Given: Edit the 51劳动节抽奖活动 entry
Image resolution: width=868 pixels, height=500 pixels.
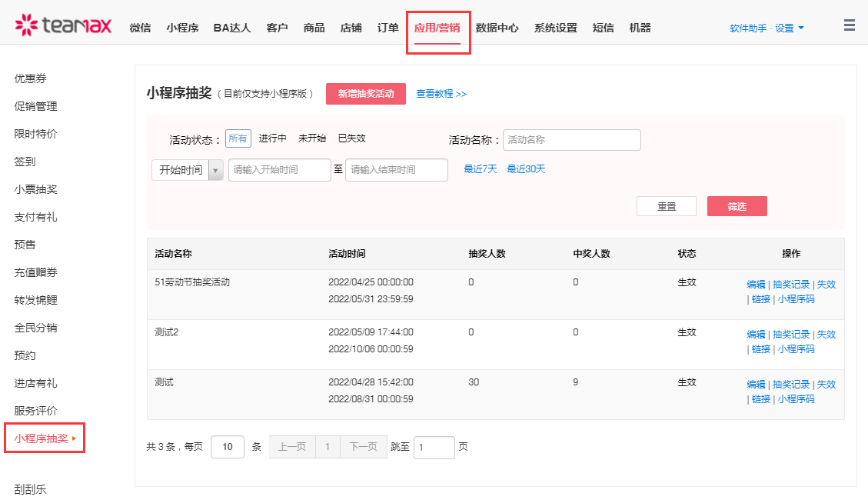Looking at the screenshot, I should point(756,284).
